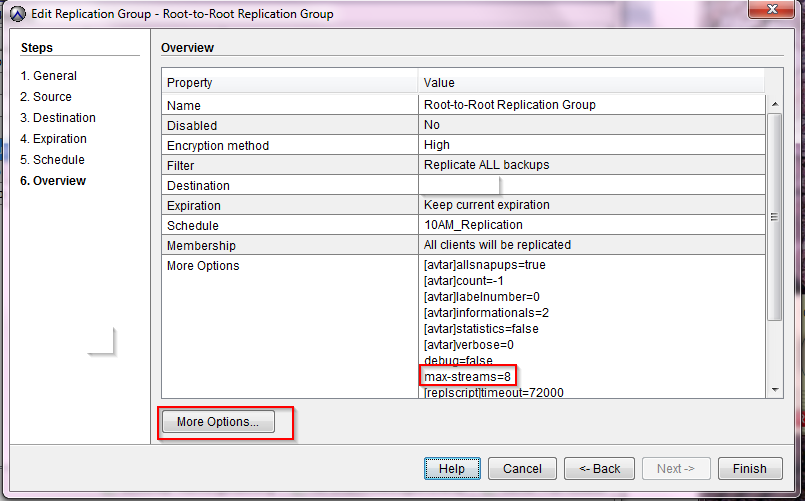805x501 pixels.
Task: Click 'max-streams=8' option line
Action: pos(468,377)
